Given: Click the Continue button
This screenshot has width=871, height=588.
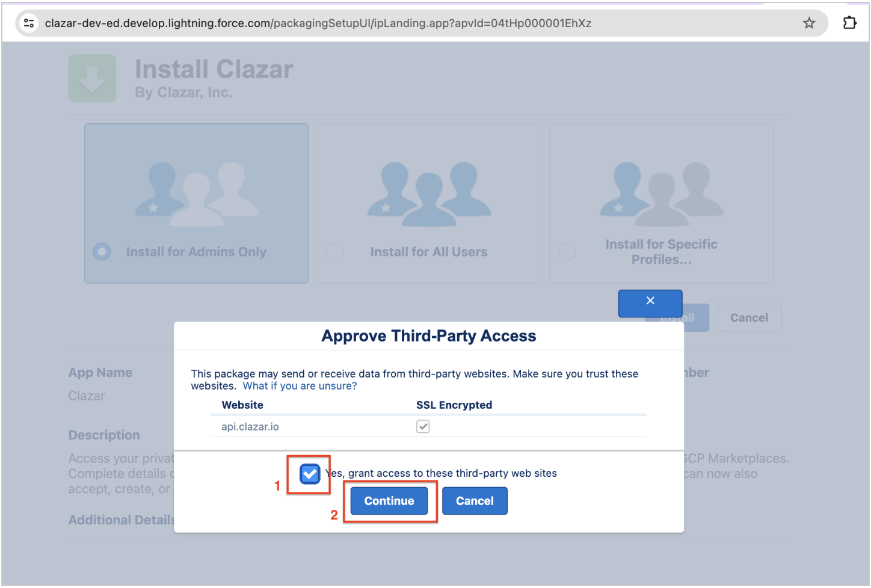Looking at the screenshot, I should pos(389,501).
